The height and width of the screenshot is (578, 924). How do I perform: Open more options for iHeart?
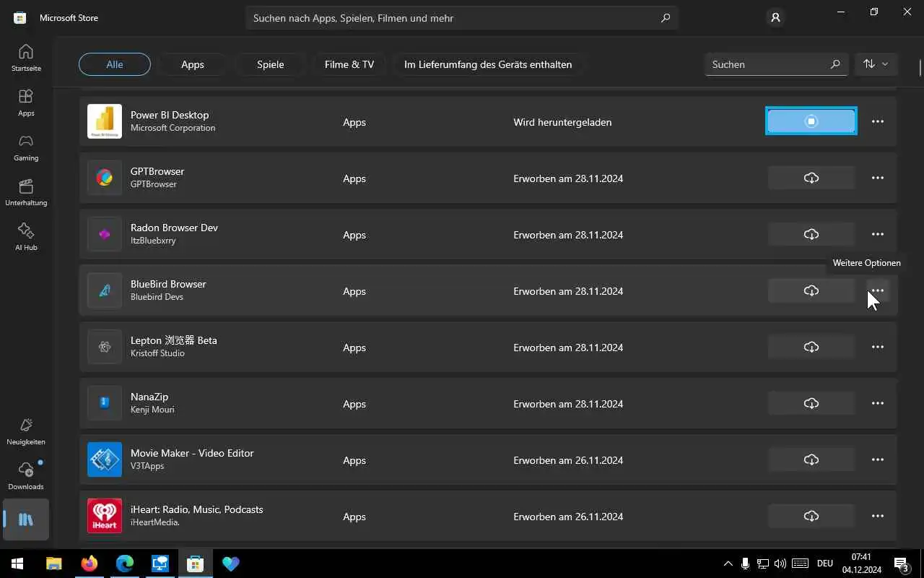point(878,516)
